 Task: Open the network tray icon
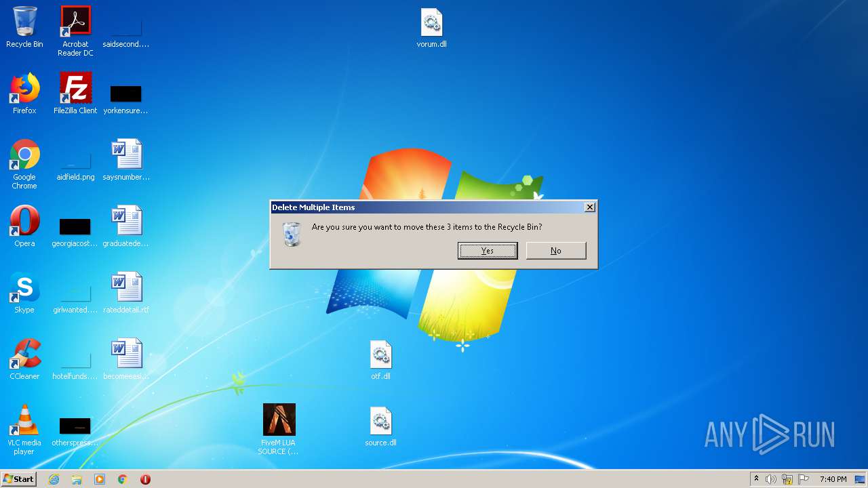click(787, 479)
